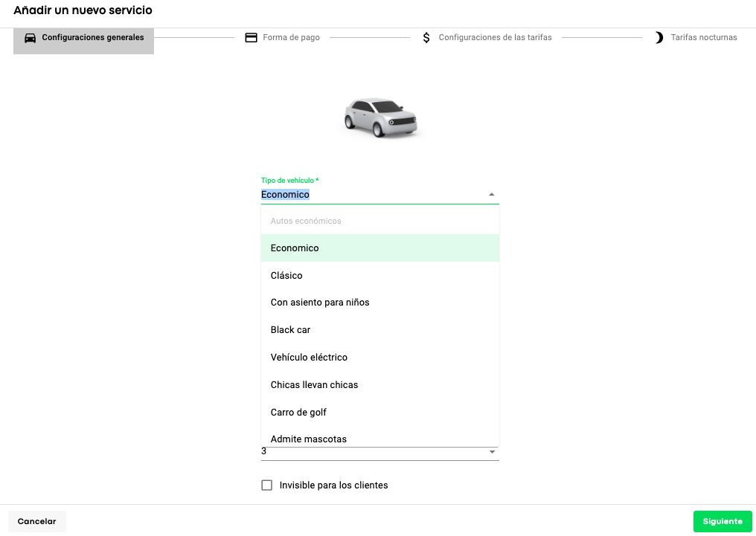Screen dimensions: 756x536
Task: Switch to the Tarifas nocturnas step
Action: [x=696, y=38]
